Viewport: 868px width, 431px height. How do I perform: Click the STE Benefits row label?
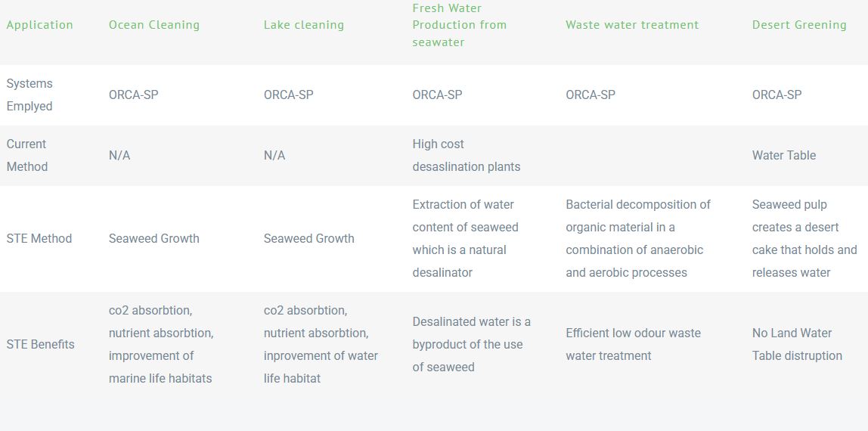(41, 344)
